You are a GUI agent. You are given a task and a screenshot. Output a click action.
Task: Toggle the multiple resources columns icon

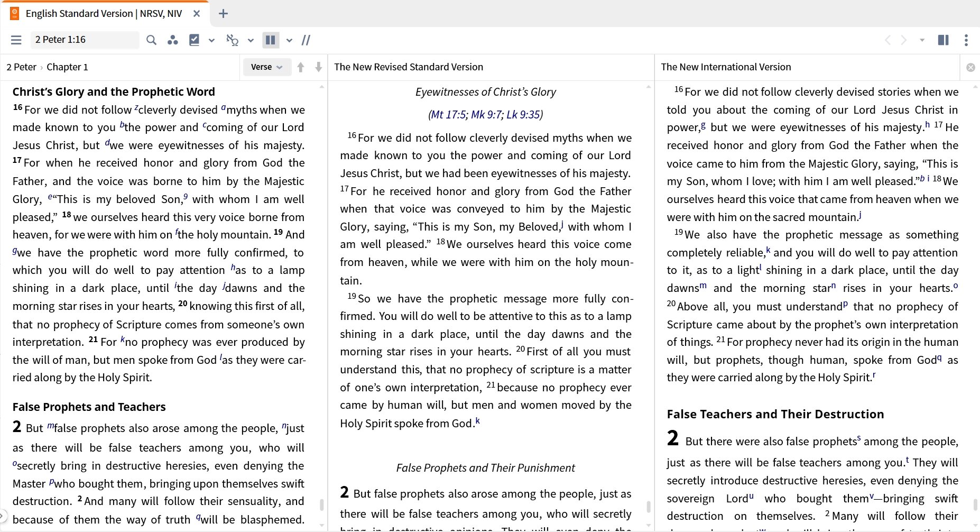[270, 40]
